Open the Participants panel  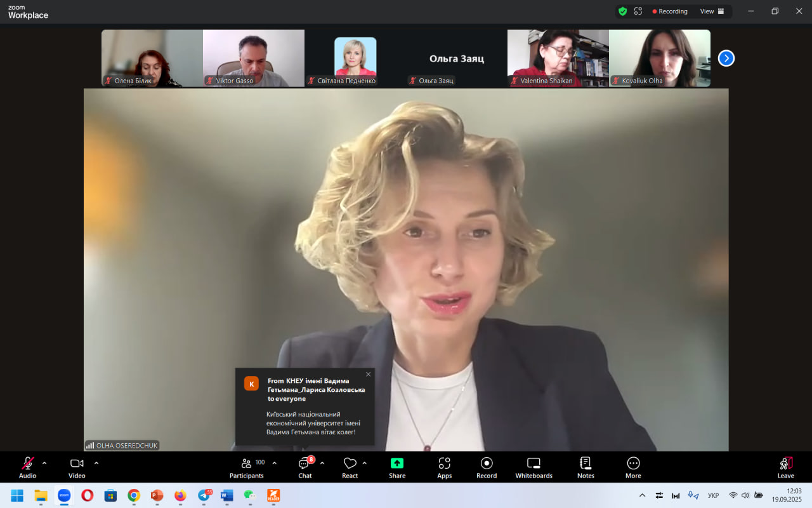click(247, 467)
